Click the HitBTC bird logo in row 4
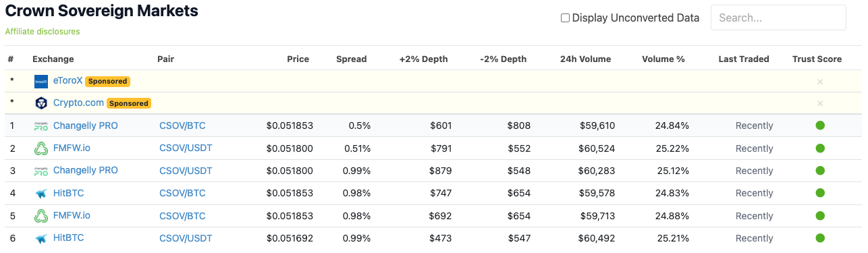The width and height of the screenshot is (868, 253). tap(41, 194)
